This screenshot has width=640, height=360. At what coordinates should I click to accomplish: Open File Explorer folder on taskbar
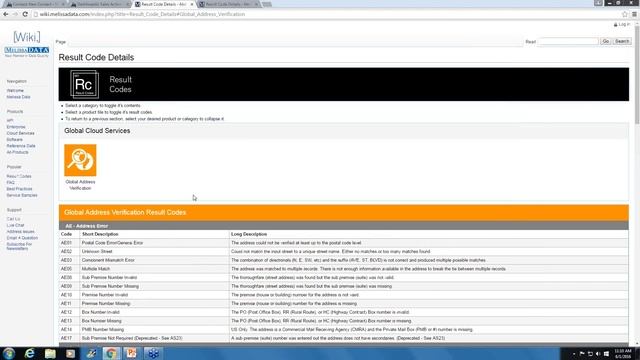coord(50,353)
